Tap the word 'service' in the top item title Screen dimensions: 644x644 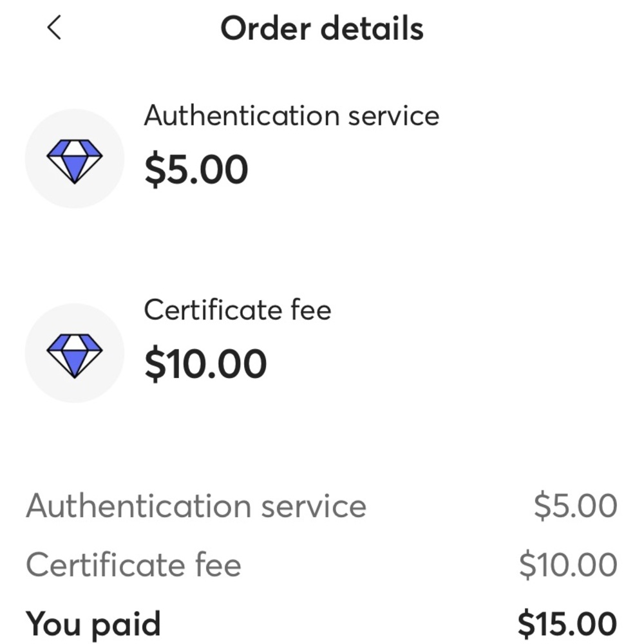point(394,116)
